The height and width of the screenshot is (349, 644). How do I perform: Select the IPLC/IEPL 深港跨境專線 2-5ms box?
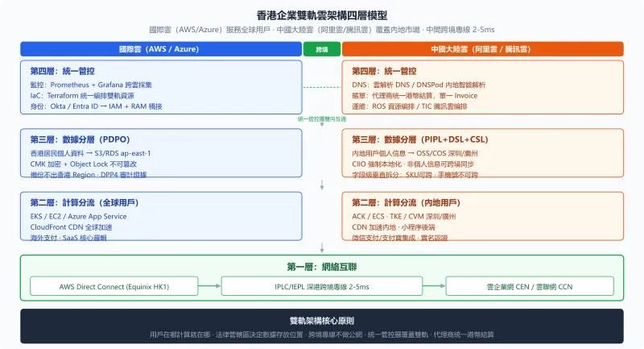coord(321,286)
